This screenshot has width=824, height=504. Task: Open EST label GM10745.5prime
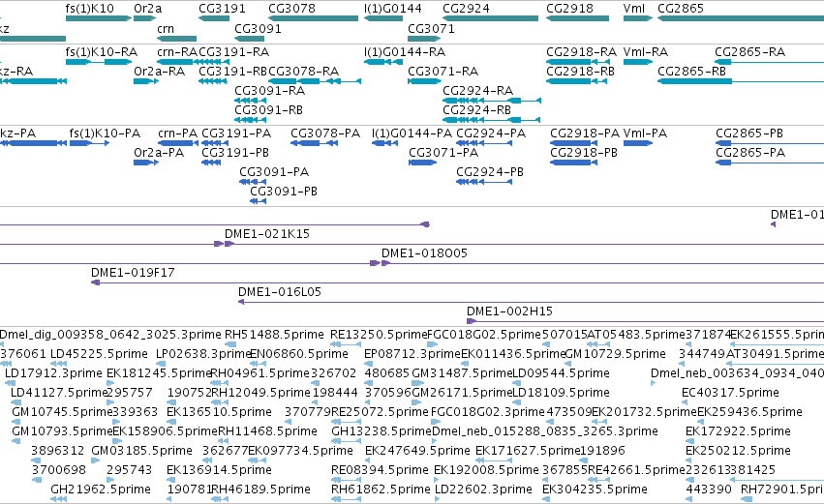tap(63, 412)
